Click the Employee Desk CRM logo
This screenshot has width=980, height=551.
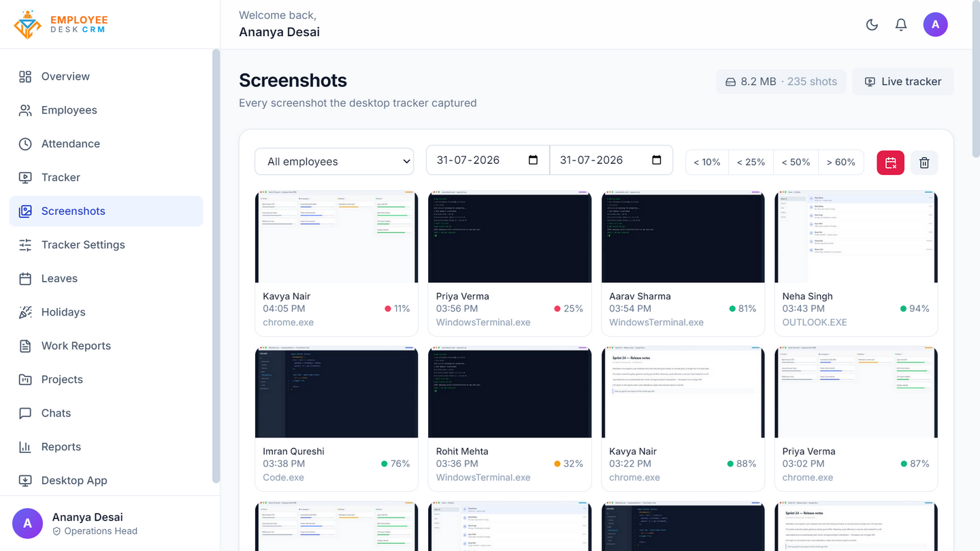pyautogui.click(x=61, y=24)
